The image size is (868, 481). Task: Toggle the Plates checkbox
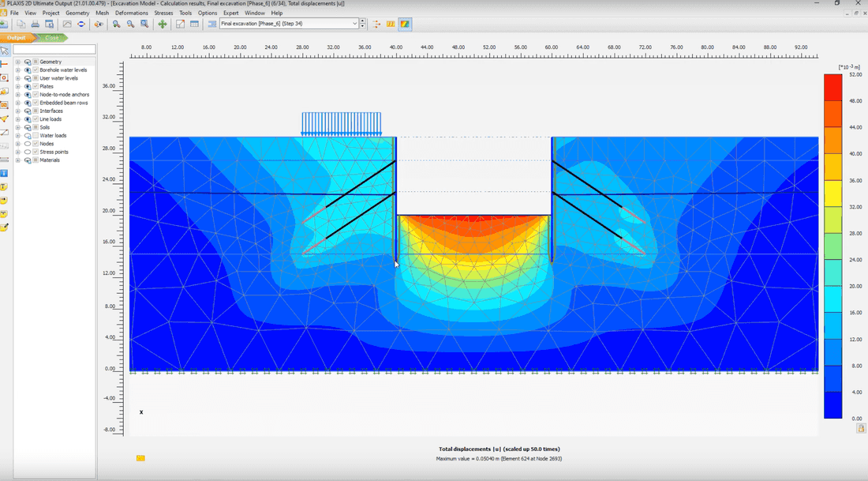point(36,86)
